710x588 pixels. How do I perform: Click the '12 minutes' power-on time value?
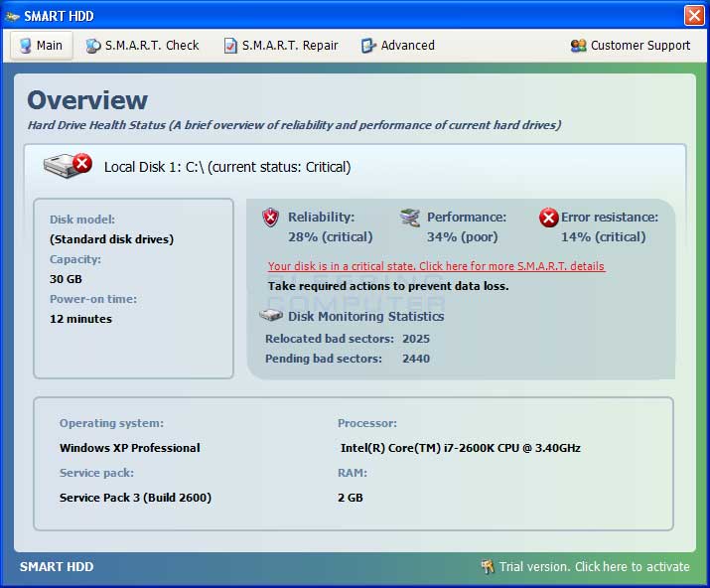(80, 319)
